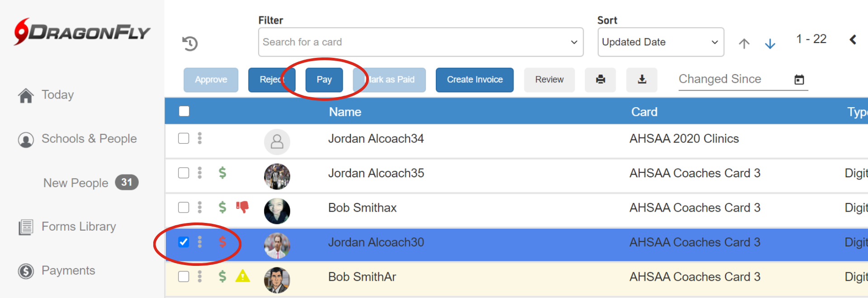Viewport: 868px width, 298px height.
Task: Go to Payments in the sidebar
Action: click(68, 270)
